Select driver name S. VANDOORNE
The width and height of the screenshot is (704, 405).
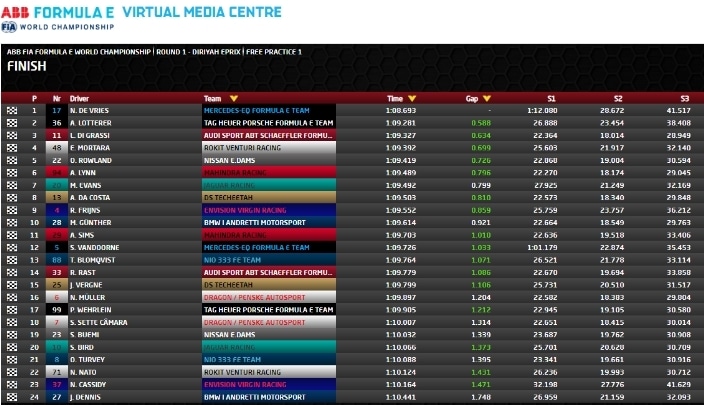pos(94,247)
